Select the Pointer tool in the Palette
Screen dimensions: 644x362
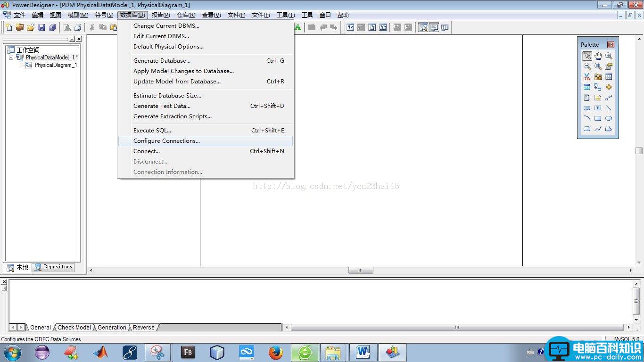coord(586,56)
